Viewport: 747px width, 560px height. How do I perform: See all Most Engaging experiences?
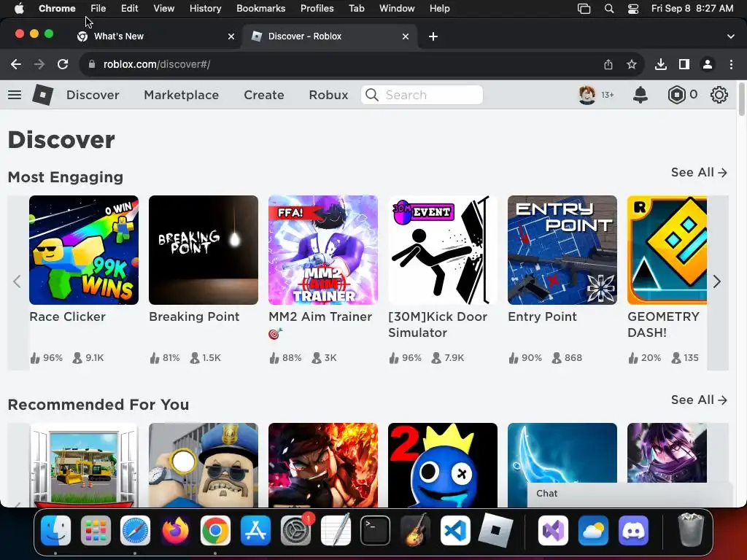coord(699,172)
